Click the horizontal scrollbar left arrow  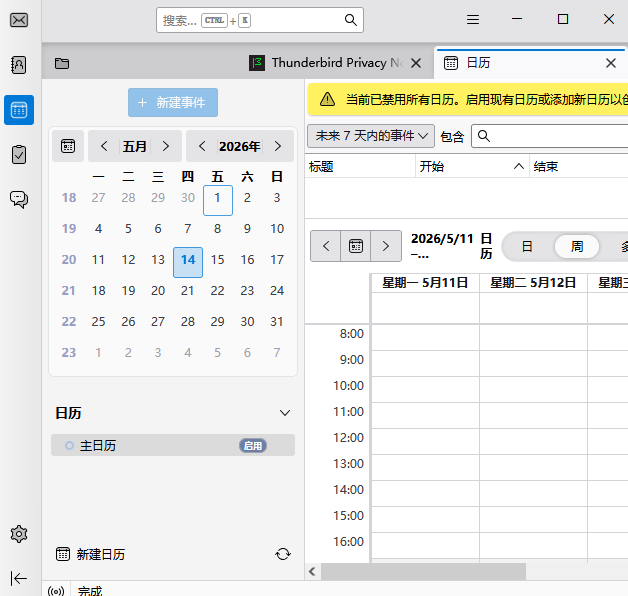[x=312, y=572]
